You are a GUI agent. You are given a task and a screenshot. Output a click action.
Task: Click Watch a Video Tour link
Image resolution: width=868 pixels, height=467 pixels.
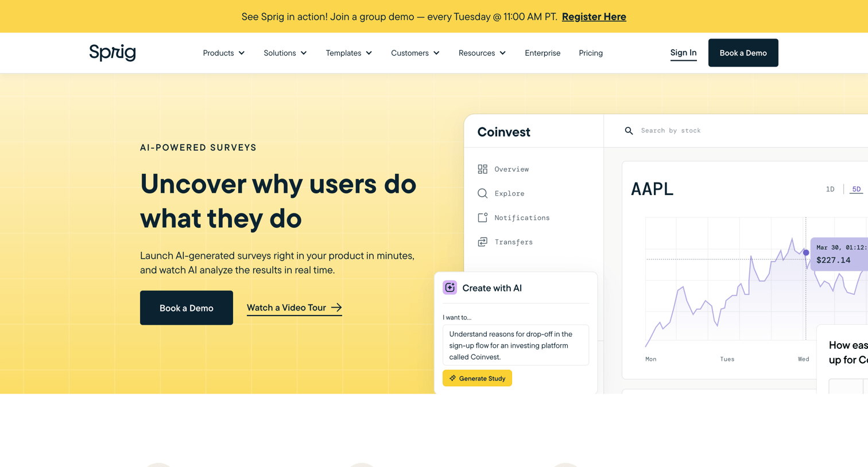click(294, 308)
